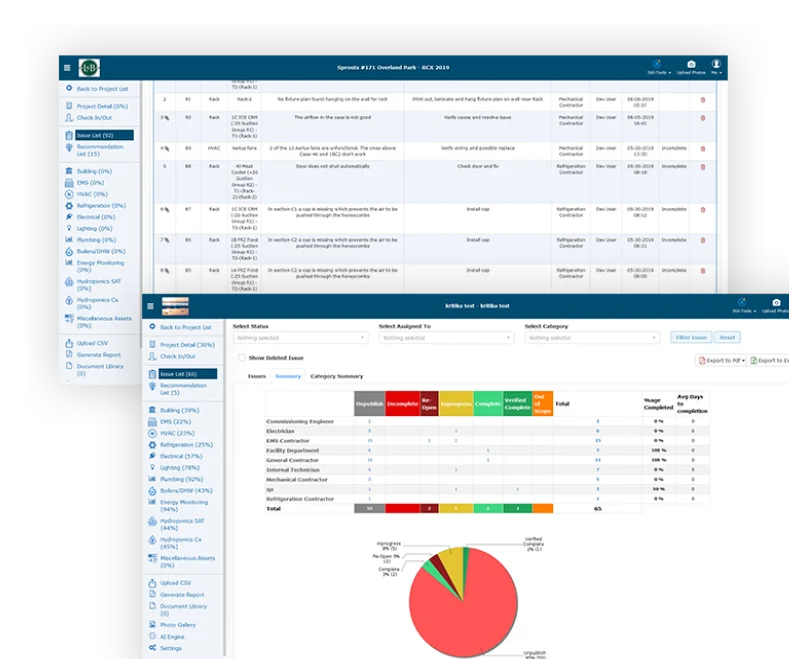
Task: Open Refrigeration (0%) in Sprouts sidebar
Action: (96, 205)
